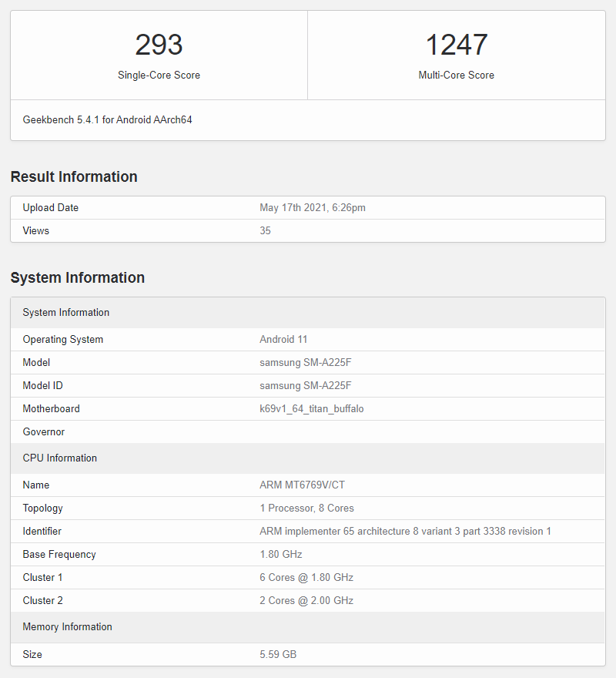
Task: Click the CPU Information section header
Action: point(59,458)
